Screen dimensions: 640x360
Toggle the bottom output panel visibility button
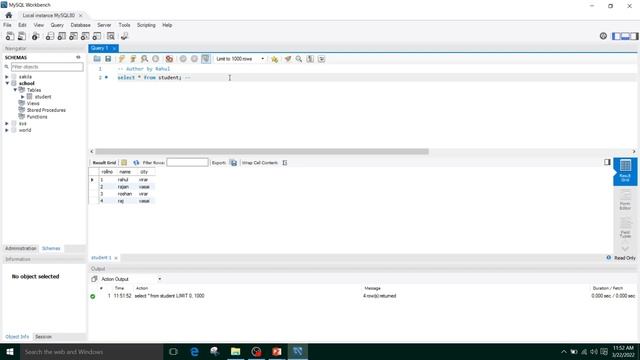coord(625,36)
